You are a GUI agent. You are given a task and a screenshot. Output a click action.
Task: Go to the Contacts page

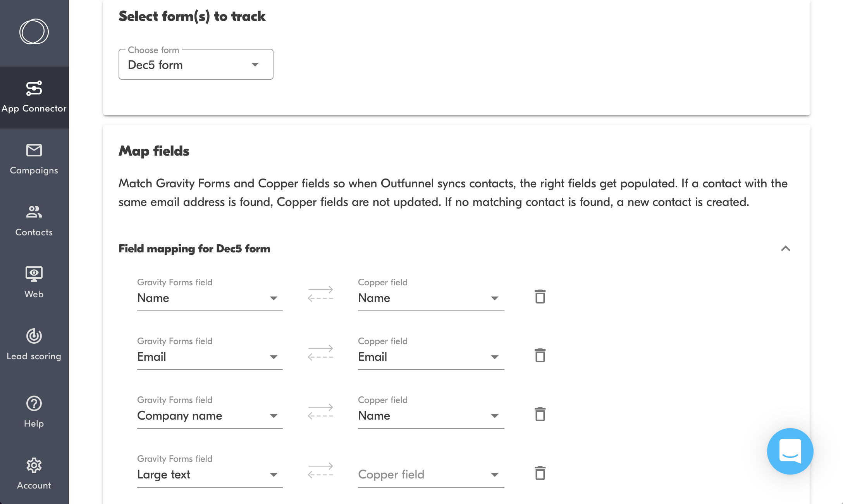(34, 221)
